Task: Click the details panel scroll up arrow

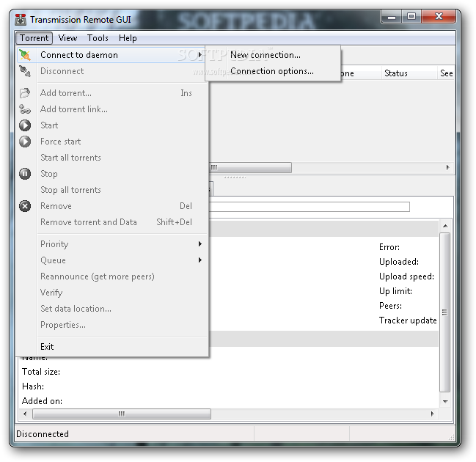Action: [445, 226]
